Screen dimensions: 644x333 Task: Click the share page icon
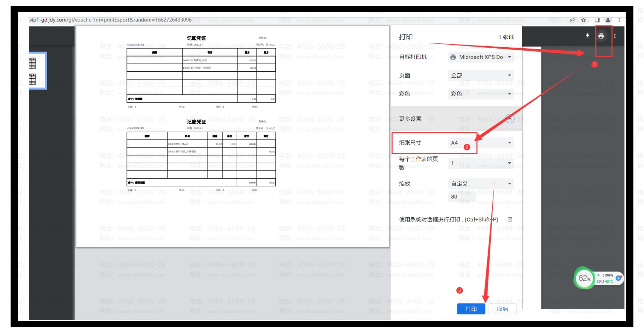pos(572,20)
